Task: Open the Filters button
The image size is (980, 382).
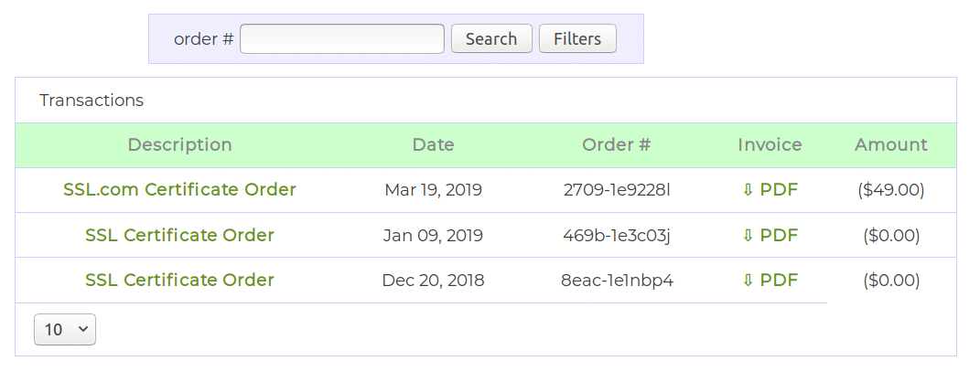Action: [577, 38]
